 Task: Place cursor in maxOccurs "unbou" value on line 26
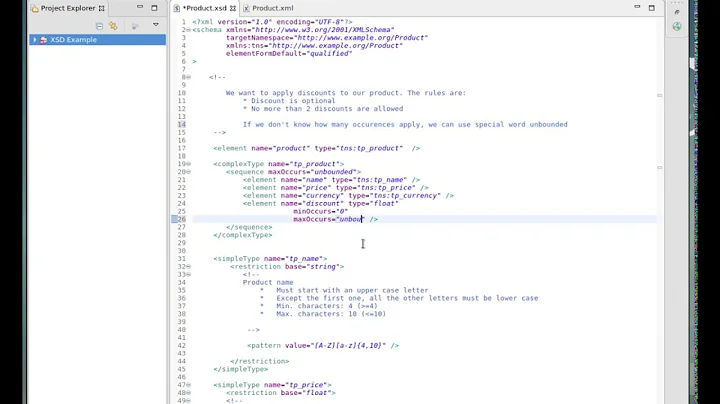tap(349, 219)
